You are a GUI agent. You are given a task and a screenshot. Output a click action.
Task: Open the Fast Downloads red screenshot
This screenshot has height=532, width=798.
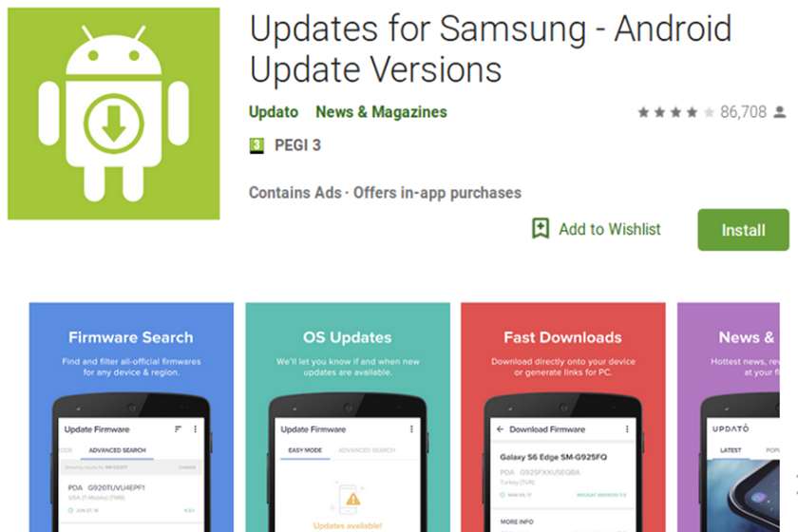click(x=562, y=417)
